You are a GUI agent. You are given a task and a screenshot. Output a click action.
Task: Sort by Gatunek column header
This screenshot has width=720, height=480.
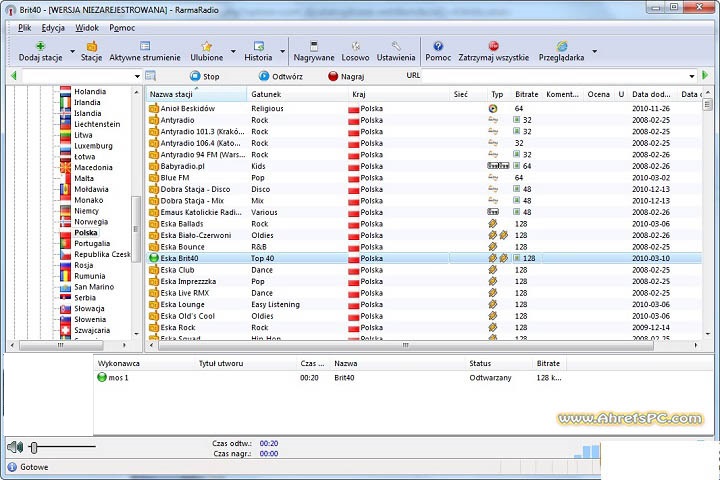(x=297, y=94)
